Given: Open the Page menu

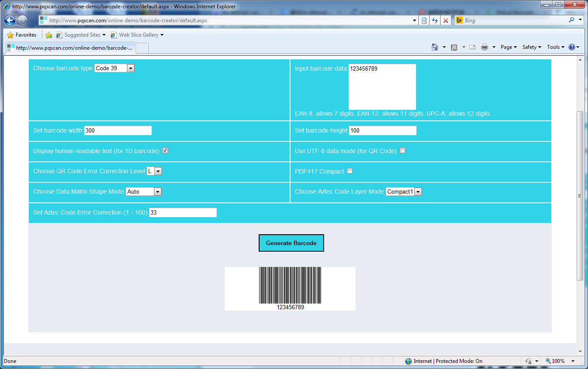Looking at the screenshot, I should 509,47.
